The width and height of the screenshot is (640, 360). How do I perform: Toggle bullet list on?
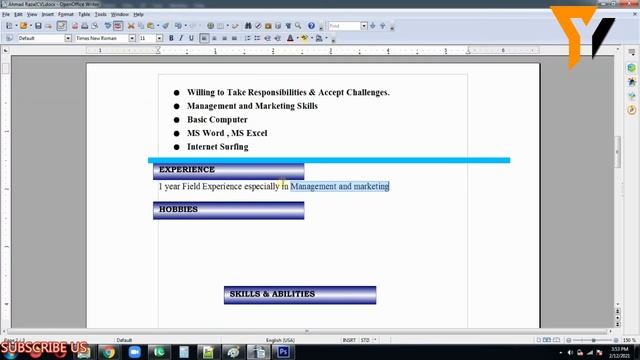[257, 38]
